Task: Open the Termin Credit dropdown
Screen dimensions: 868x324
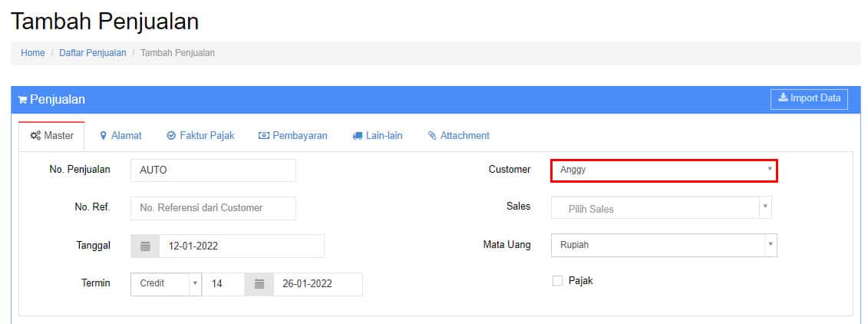Action: (x=166, y=284)
